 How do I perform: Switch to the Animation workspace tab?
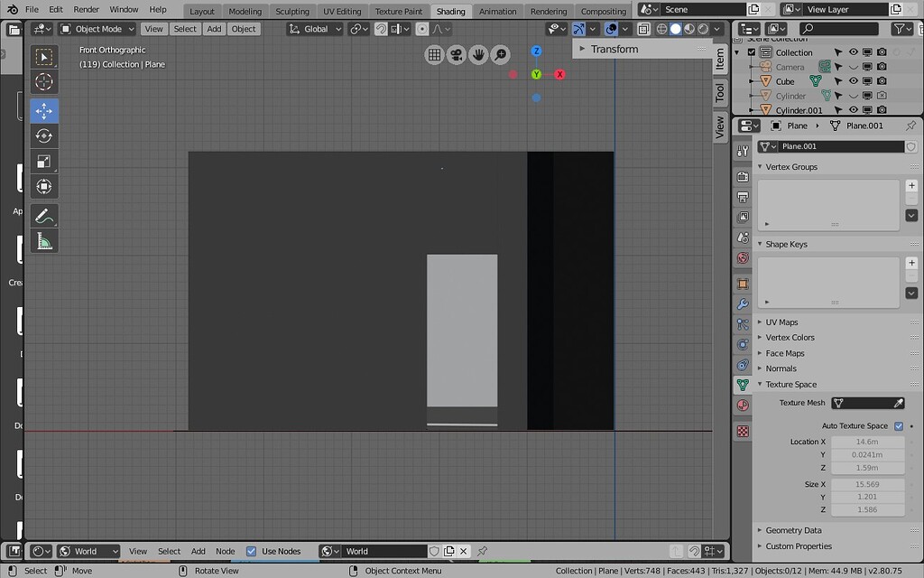tap(497, 11)
